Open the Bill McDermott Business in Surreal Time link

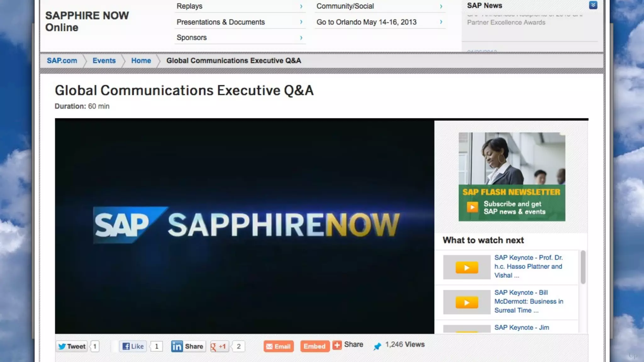529,301
